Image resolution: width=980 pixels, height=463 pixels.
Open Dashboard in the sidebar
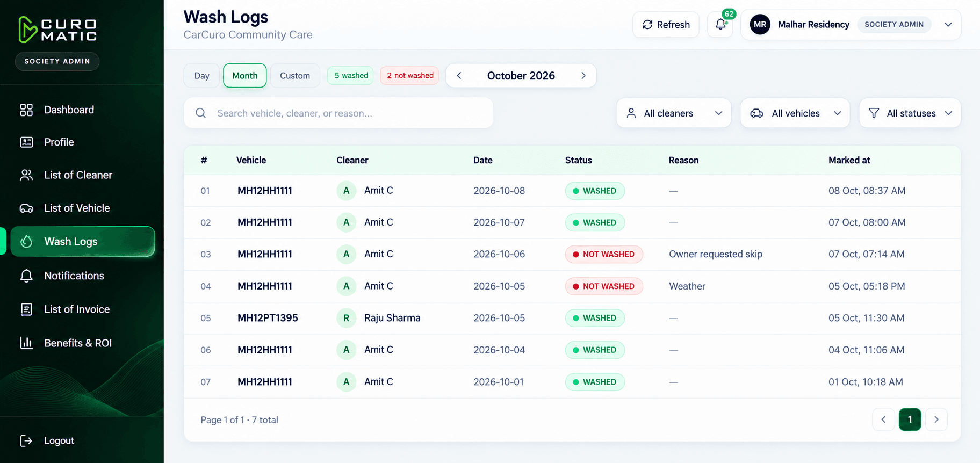click(83, 110)
